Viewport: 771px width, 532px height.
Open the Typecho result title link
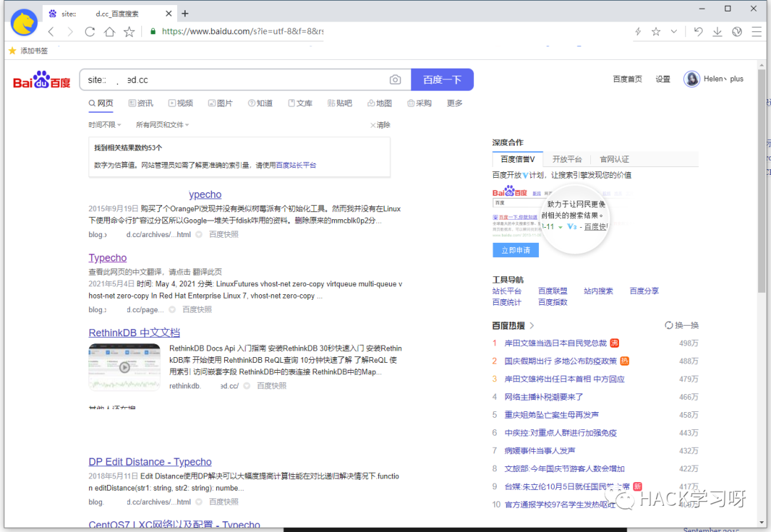click(x=108, y=258)
